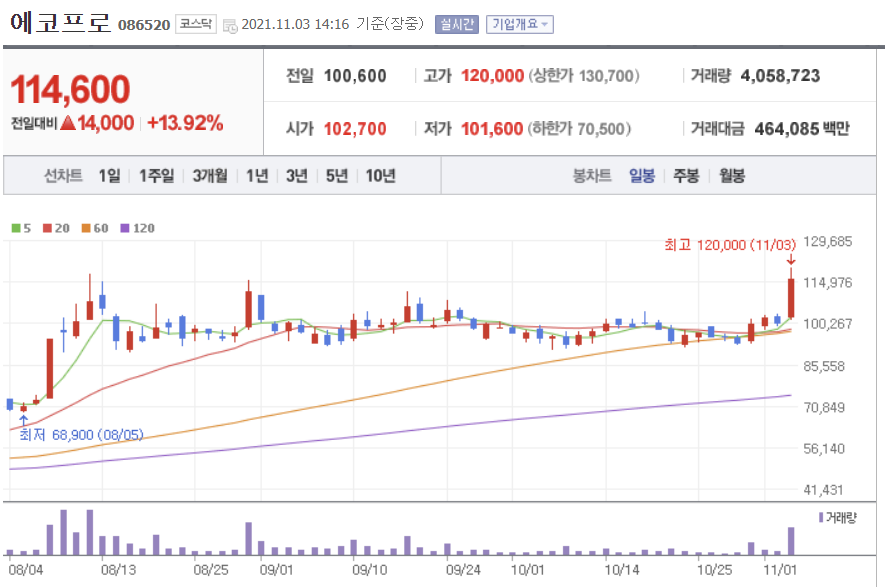885x587 pixels.
Task: Select the 10년 line chart tab
Action: [x=380, y=176]
